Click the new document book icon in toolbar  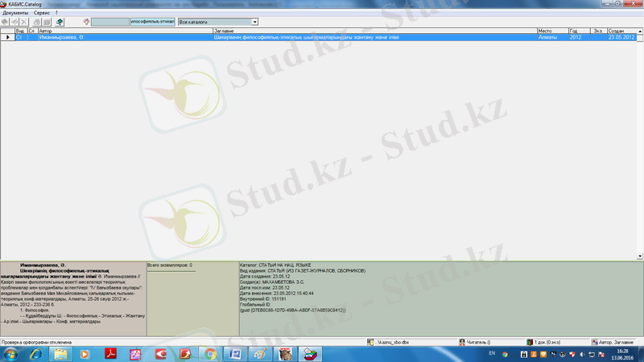(x=5, y=22)
